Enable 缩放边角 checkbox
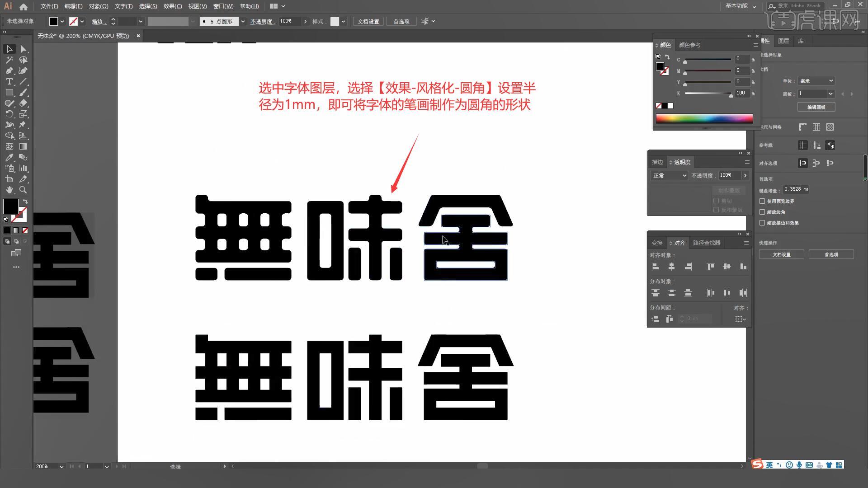 (762, 212)
